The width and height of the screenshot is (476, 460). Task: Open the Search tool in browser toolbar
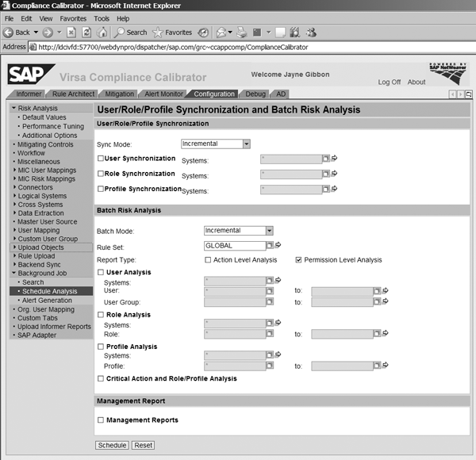131,33
